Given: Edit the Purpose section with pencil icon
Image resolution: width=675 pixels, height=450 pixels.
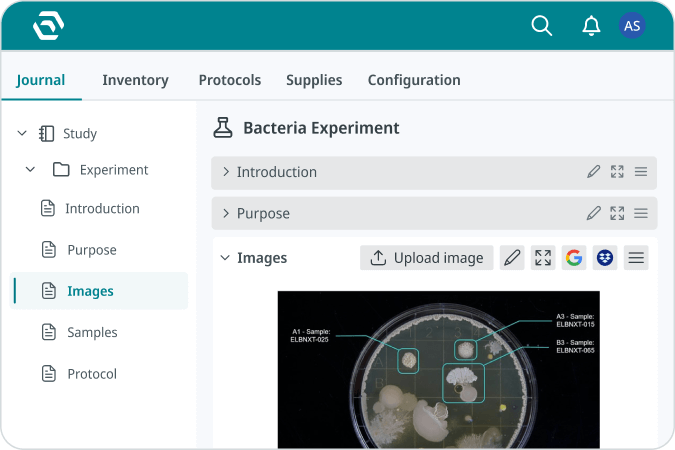Looking at the screenshot, I should click(x=594, y=213).
